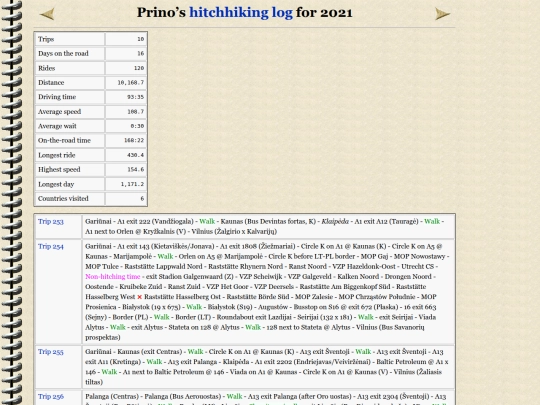Viewport: 540px width, 405px height.
Task: Click the Longest ride value 430.4
Action: (135, 155)
